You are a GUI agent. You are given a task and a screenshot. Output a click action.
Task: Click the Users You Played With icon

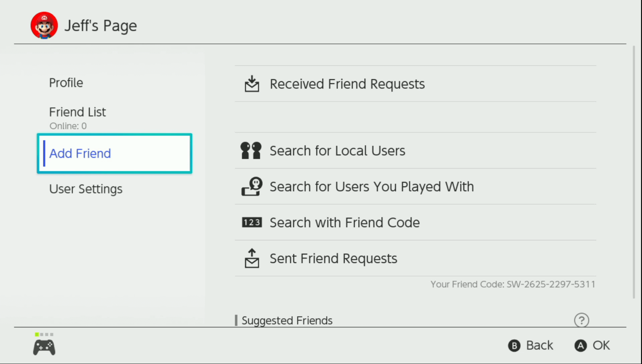pyautogui.click(x=252, y=186)
